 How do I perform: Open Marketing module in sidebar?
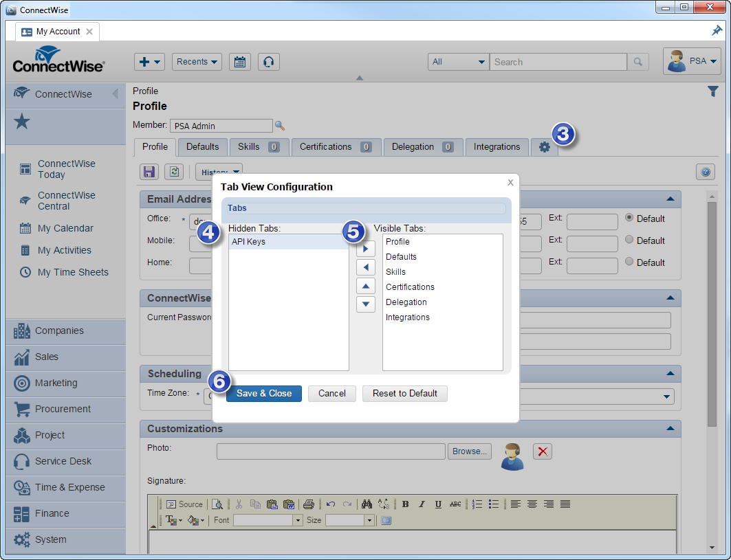tap(66, 383)
